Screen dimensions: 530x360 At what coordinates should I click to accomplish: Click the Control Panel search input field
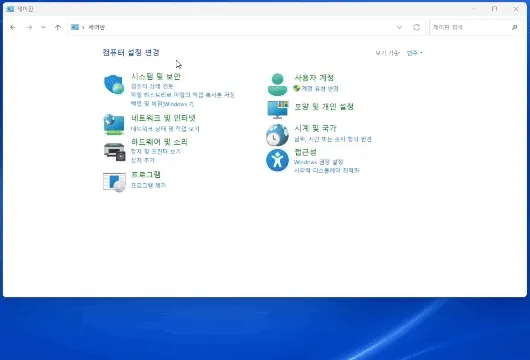tap(471, 27)
